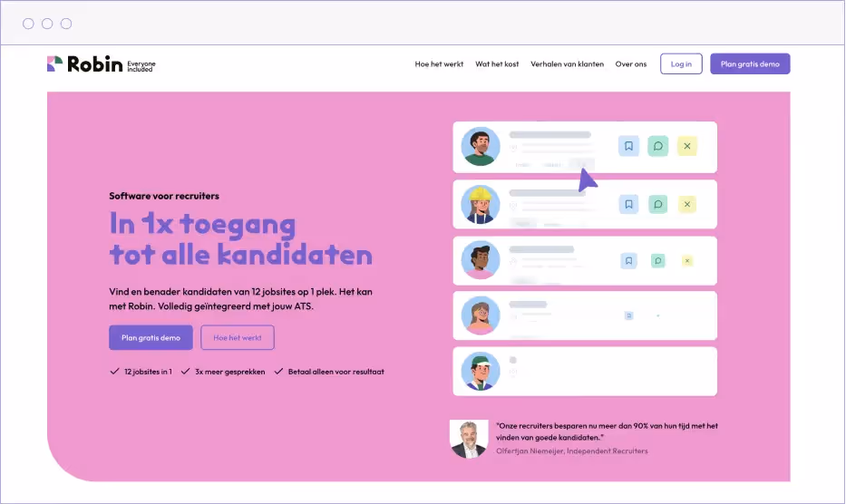Click the 3x meer gesprekken checkmark item
This screenshot has width=846, height=504.
coord(223,372)
